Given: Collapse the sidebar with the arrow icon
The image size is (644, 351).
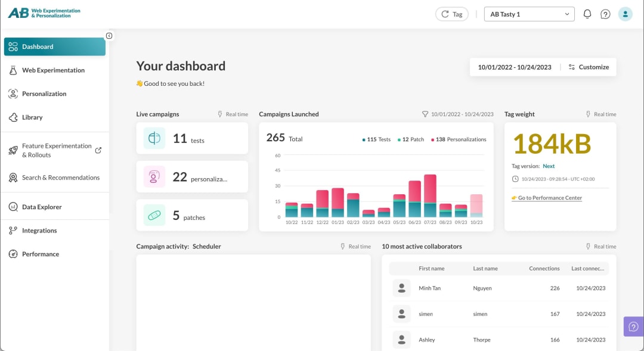Looking at the screenshot, I should coord(109,36).
